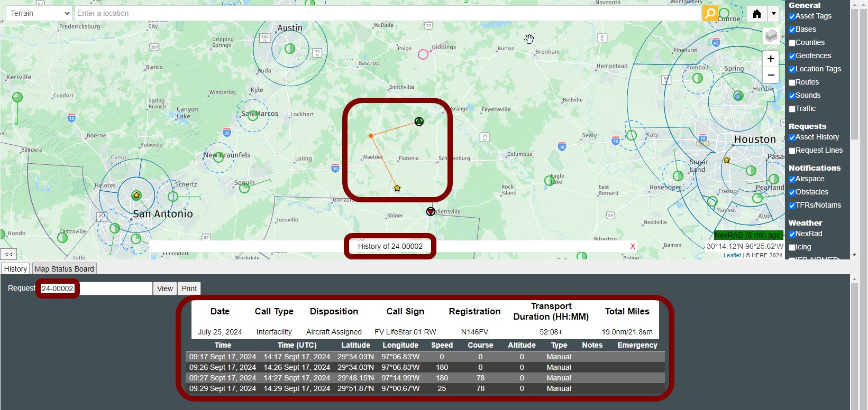Click the View button
This screenshot has height=410, width=868.
165,288
